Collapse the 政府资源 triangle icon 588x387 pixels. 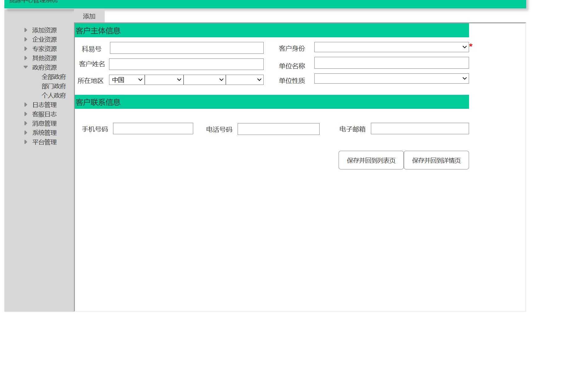point(26,67)
